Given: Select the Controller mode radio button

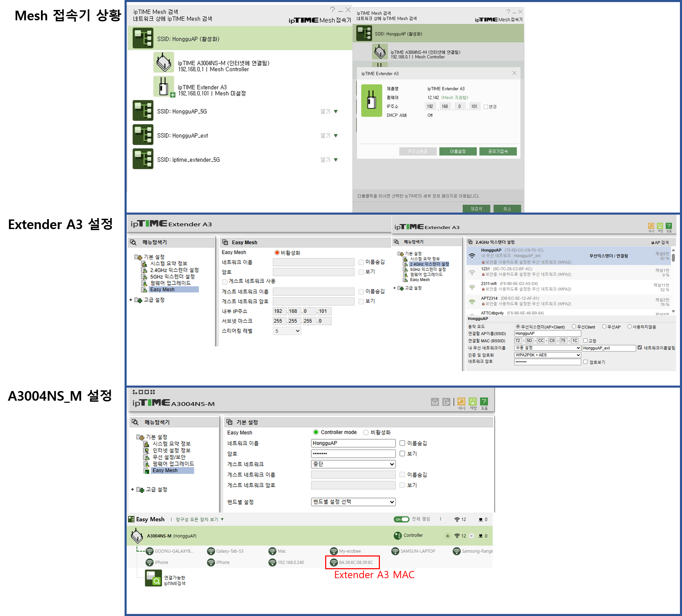Looking at the screenshot, I should [x=316, y=432].
